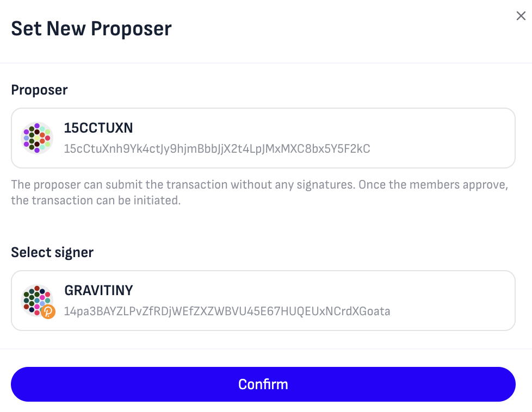Viewport: 532px width, 412px height.
Task: Click the GRAVITINY signer identicon avatar
Action: click(x=36, y=298)
